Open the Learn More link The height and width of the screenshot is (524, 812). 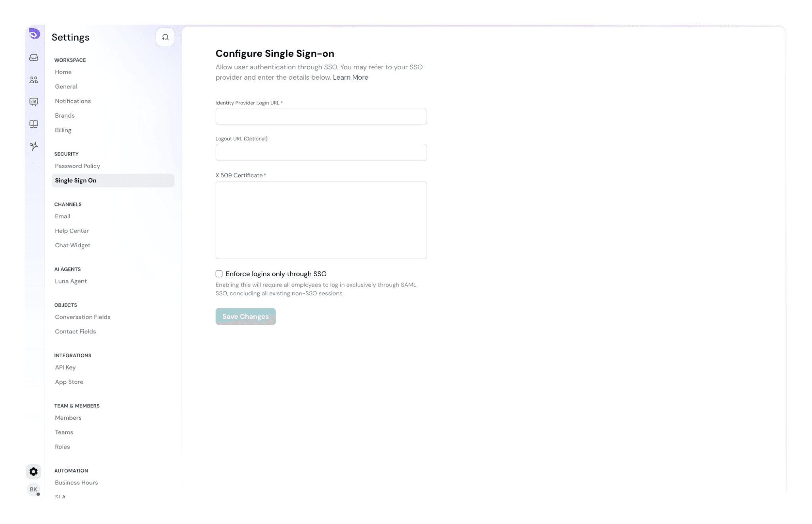(x=350, y=78)
